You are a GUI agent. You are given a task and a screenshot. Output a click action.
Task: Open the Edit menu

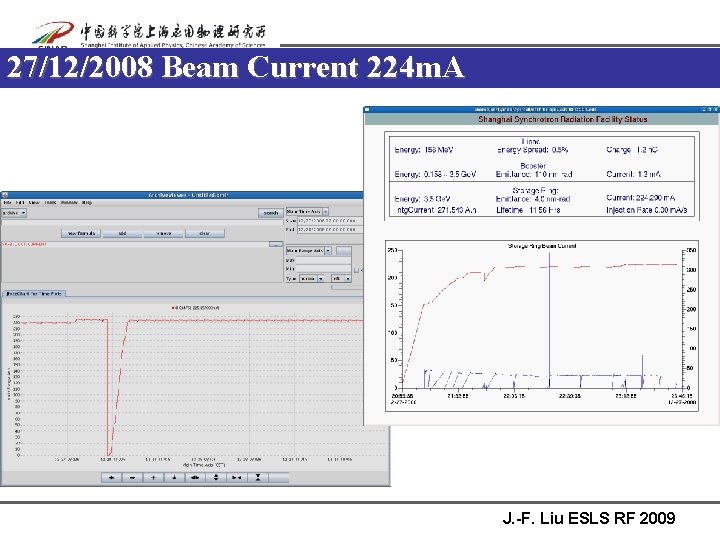[20, 202]
